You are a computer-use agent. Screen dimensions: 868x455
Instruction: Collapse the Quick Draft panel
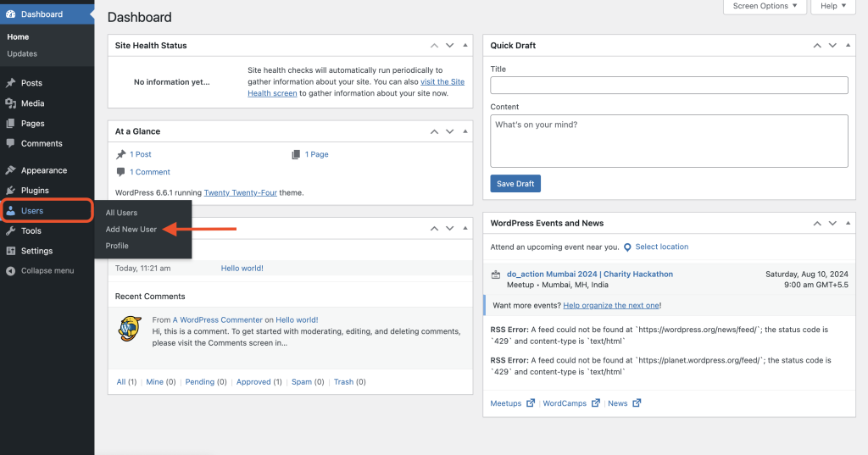848,46
